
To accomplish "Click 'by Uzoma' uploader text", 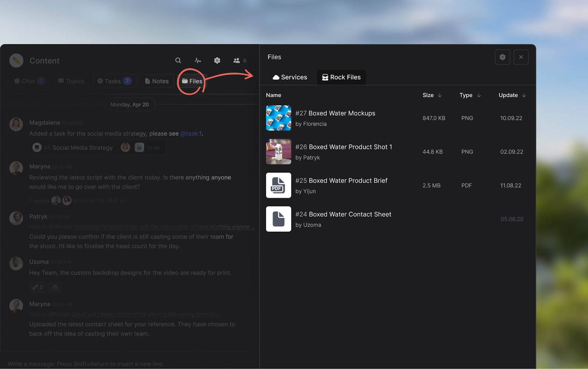I will (308, 225).
